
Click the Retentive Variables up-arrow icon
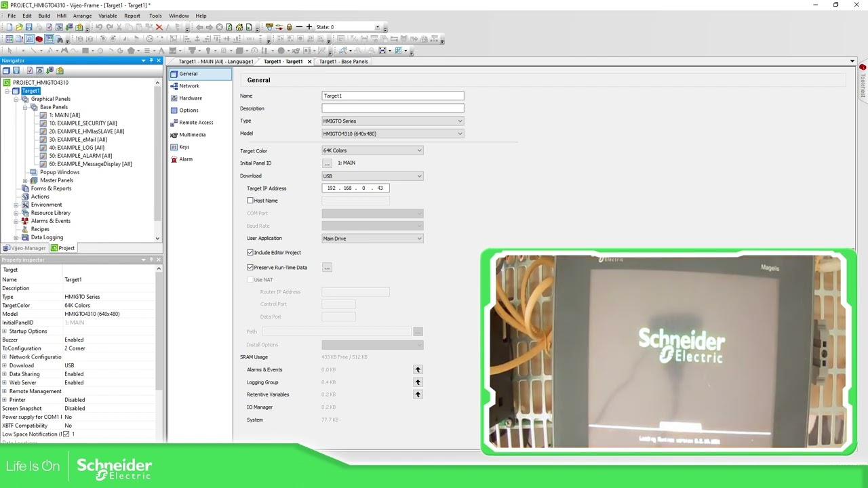pos(418,394)
